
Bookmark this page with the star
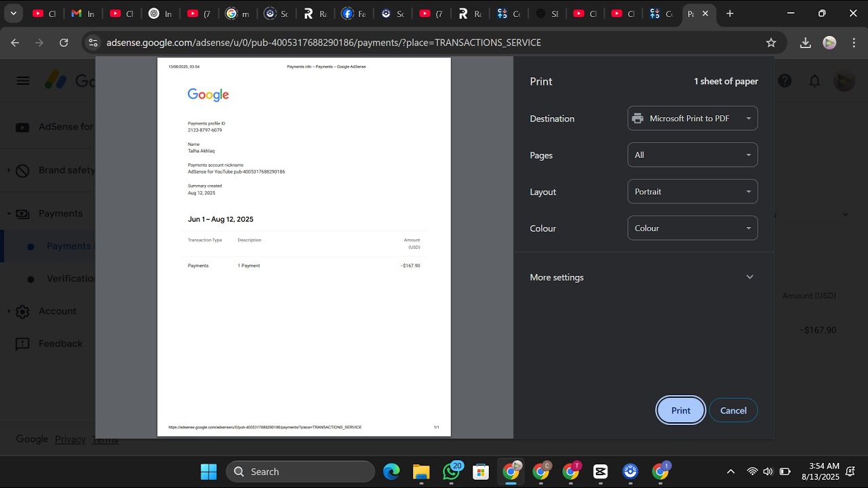click(771, 43)
